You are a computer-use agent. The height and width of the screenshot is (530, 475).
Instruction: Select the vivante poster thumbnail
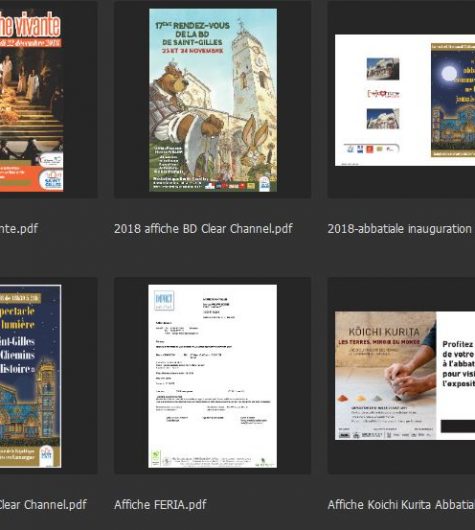[31, 100]
